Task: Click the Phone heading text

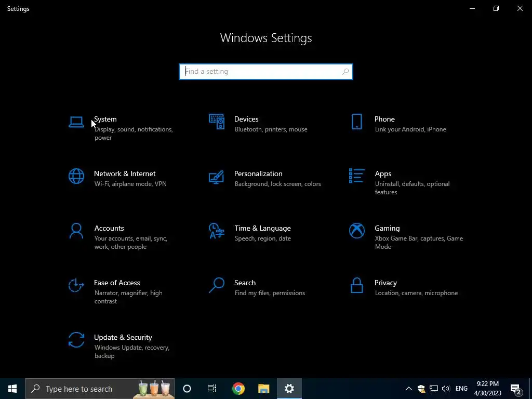Action: point(384,119)
